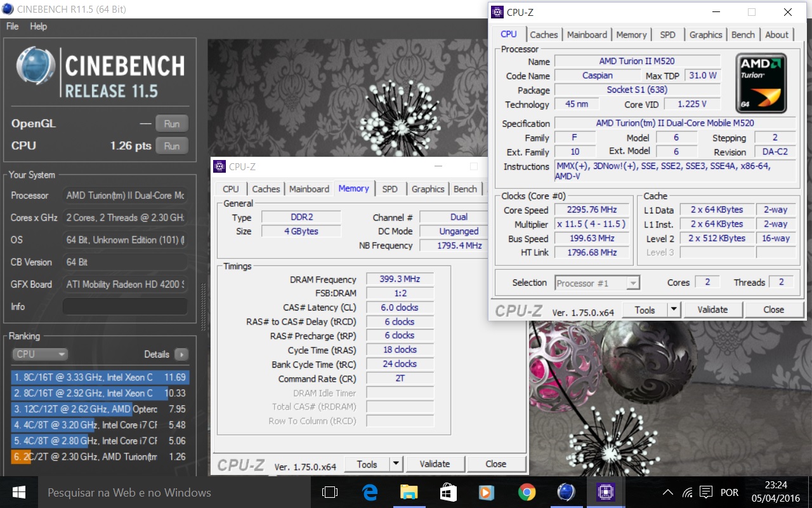The image size is (812, 508).
Task: Open Graphics tab in CPU-Z CPU window
Action: [x=705, y=35]
